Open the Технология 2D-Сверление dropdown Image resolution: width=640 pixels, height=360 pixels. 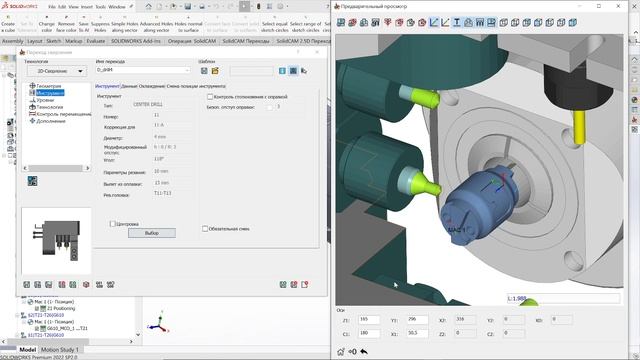click(57, 71)
